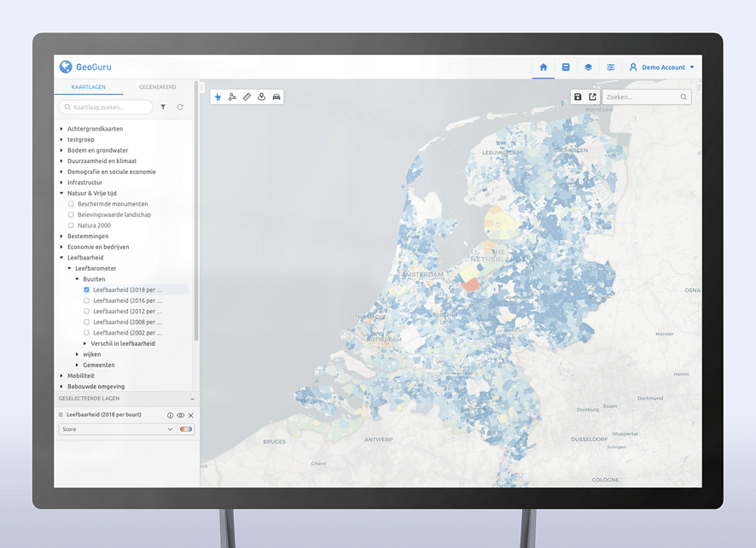Expand the Mobiliteit layer group

pos(61,376)
